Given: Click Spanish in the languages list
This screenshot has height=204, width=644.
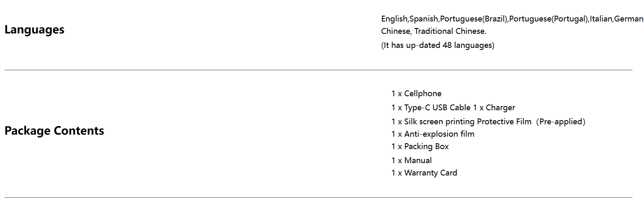Looking at the screenshot, I should [424, 19].
